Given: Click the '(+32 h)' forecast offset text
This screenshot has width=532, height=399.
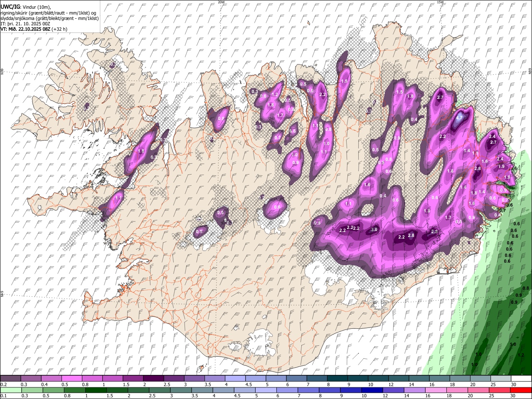Looking at the screenshot, I should coord(59,30).
